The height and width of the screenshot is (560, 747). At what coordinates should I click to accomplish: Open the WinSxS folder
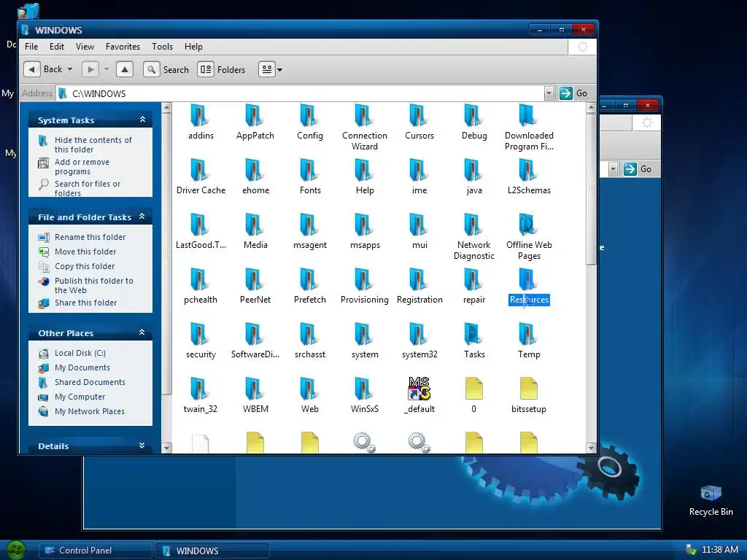[x=365, y=396]
